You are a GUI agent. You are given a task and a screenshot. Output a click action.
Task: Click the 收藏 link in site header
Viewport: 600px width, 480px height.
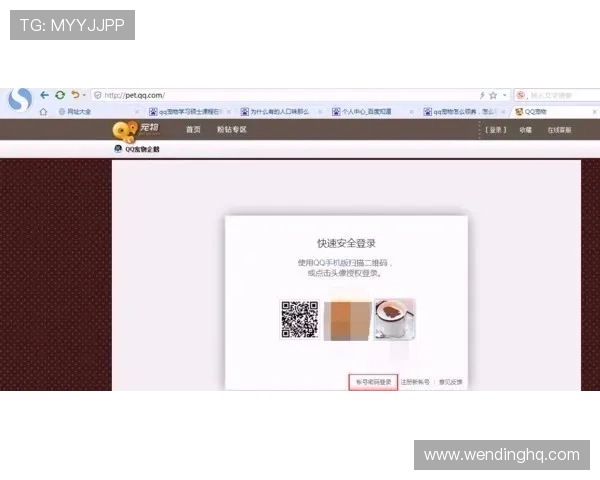click(526, 130)
